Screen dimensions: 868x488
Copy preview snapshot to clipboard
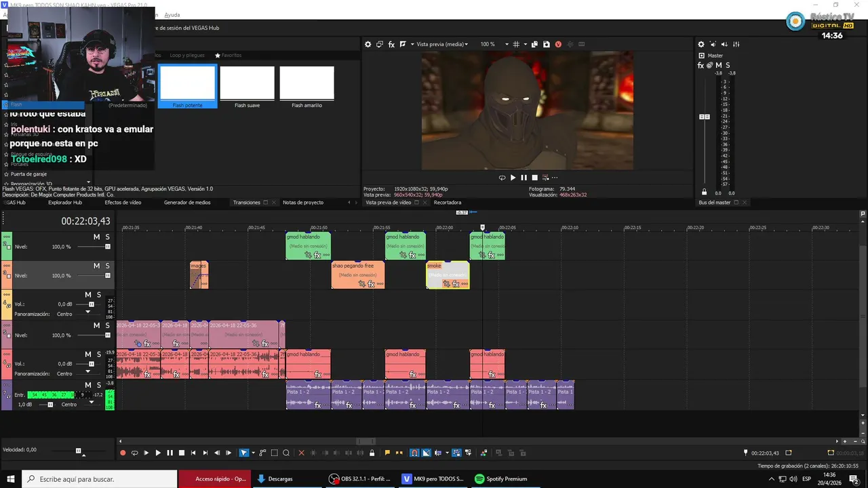[534, 44]
